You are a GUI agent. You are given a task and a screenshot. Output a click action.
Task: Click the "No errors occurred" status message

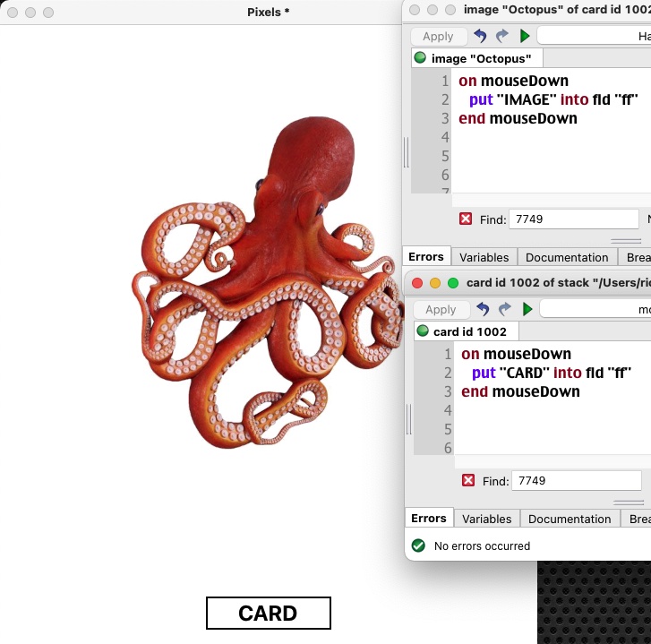tap(482, 546)
